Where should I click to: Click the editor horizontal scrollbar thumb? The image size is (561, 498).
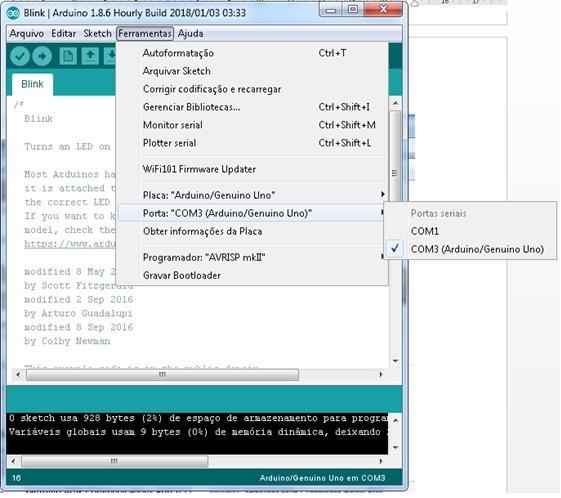pos(162,375)
